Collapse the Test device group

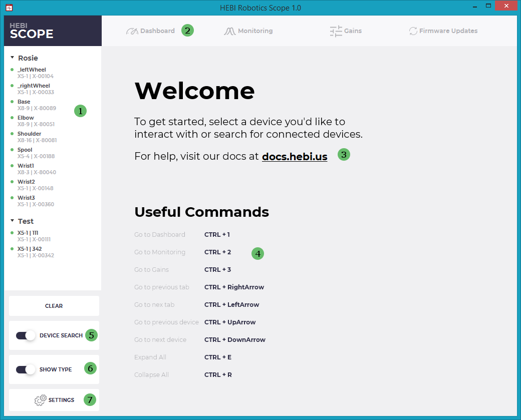tap(13, 221)
